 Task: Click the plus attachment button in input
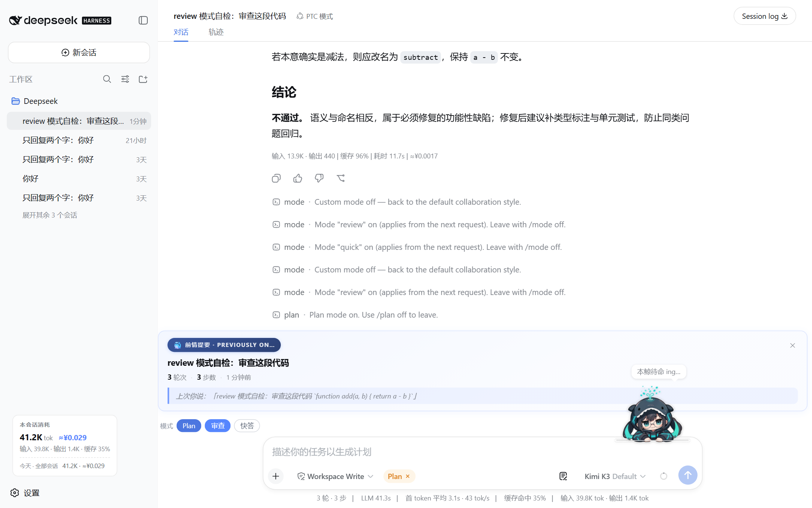tap(276, 476)
